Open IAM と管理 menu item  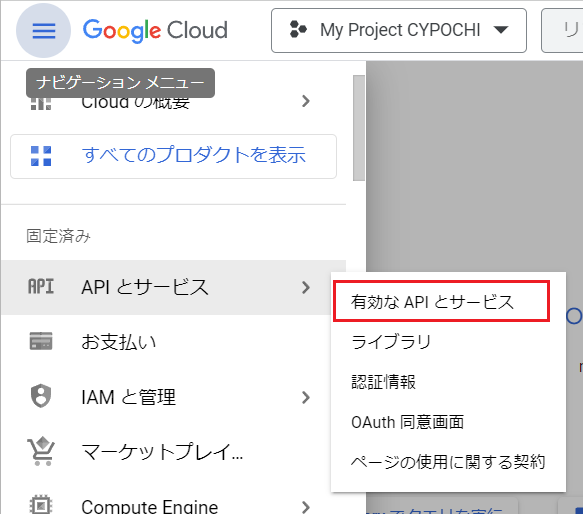click(174, 397)
